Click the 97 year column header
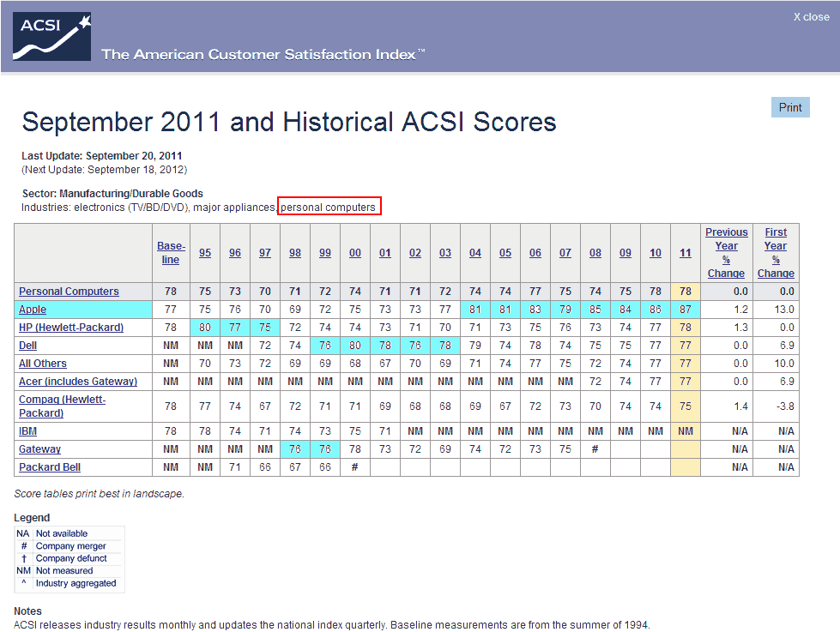Image resolution: width=840 pixels, height=632 pixels. tap(264, 253)
